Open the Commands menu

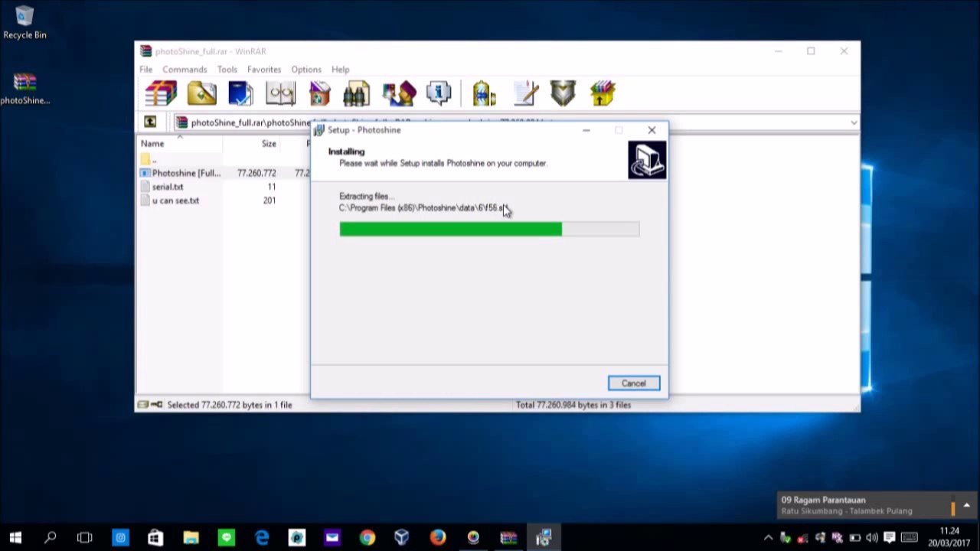tap(185, 70)
